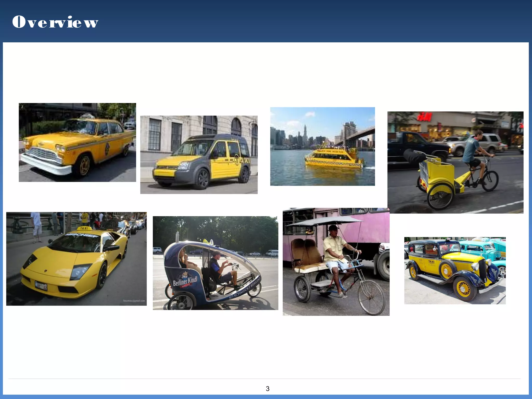Select the Berliner Kindl velotaxi photo
This screenshot has width=532, height=399.
[x=215, y=263]
